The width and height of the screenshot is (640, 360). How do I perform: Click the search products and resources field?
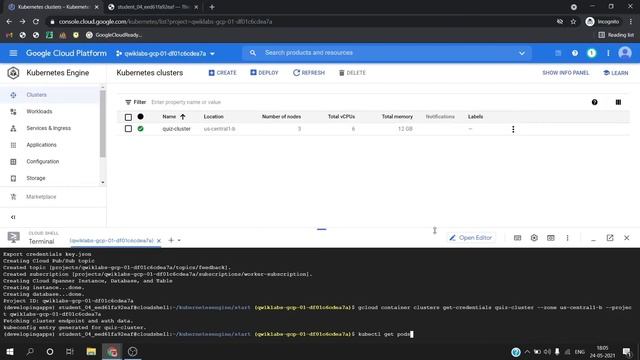[x=388, y=53]
